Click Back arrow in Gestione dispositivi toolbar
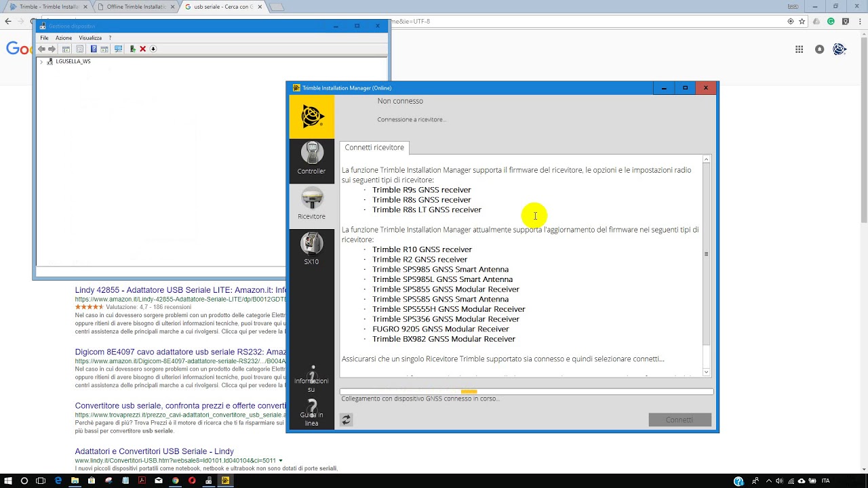 [42, 49]
